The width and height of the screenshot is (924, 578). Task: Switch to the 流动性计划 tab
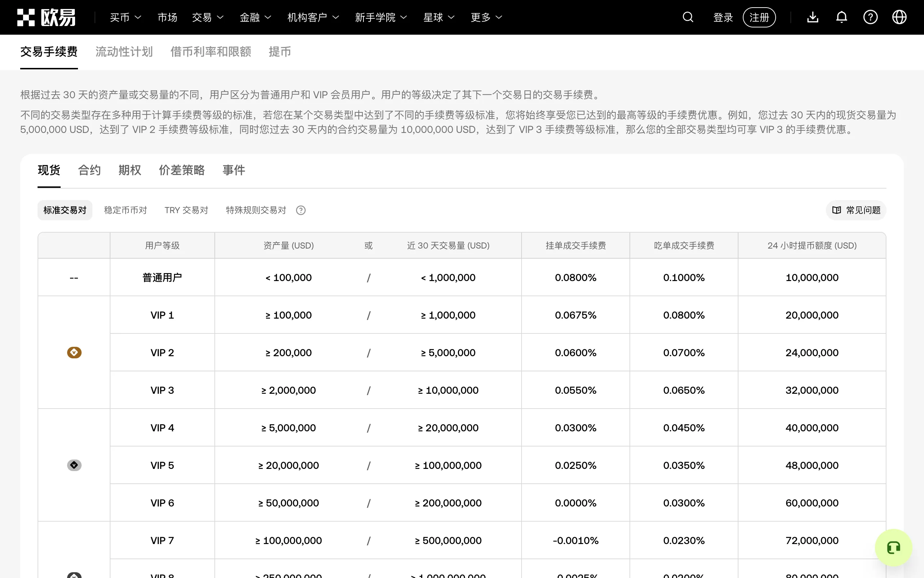[124, 52]
